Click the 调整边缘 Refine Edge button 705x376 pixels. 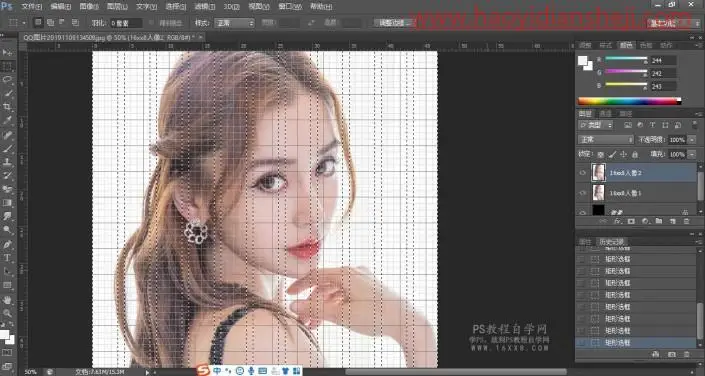point(392,22)
